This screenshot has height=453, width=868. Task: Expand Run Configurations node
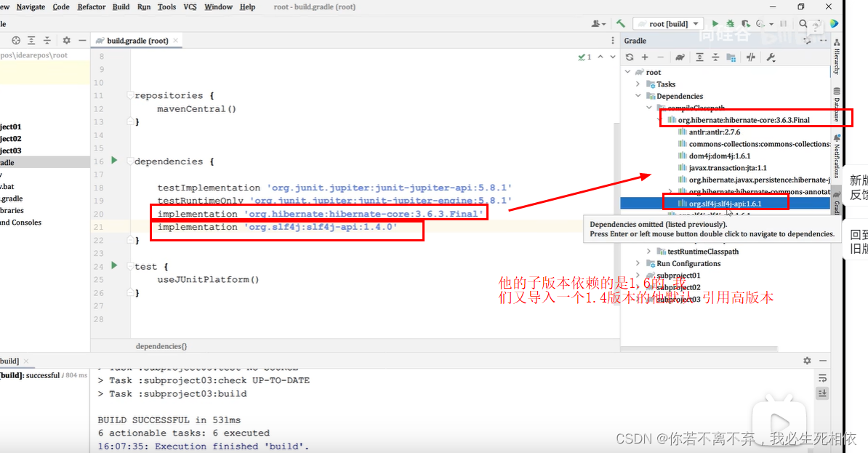pos(638,264)
